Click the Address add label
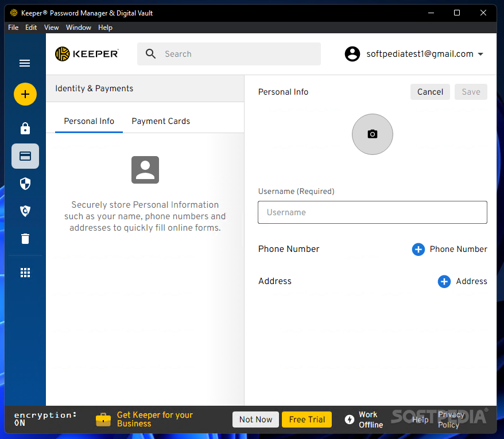Viewport: 504px width, 439px height. click(471, 282)
